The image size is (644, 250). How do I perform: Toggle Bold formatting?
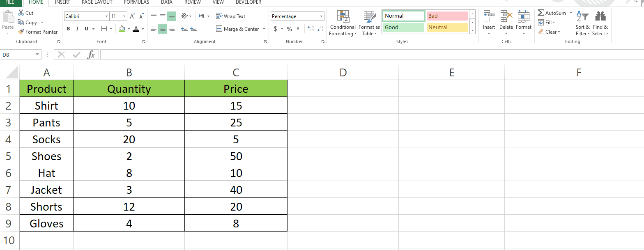point(68,29)
